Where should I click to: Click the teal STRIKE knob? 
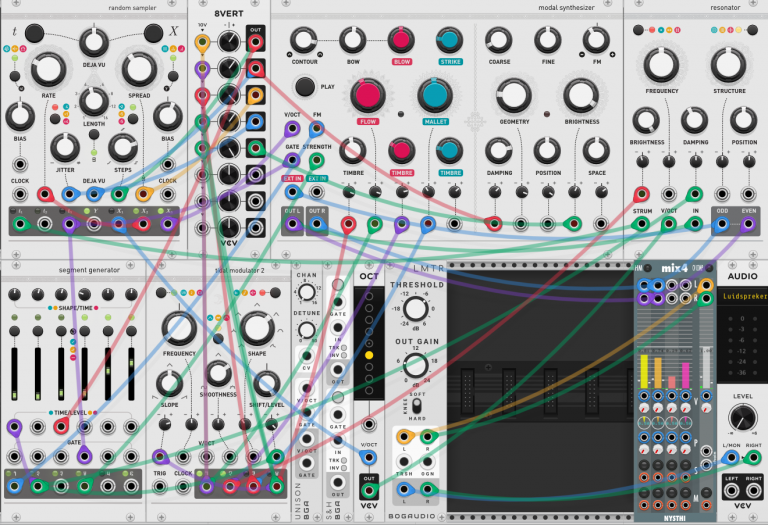coord(450,40)
